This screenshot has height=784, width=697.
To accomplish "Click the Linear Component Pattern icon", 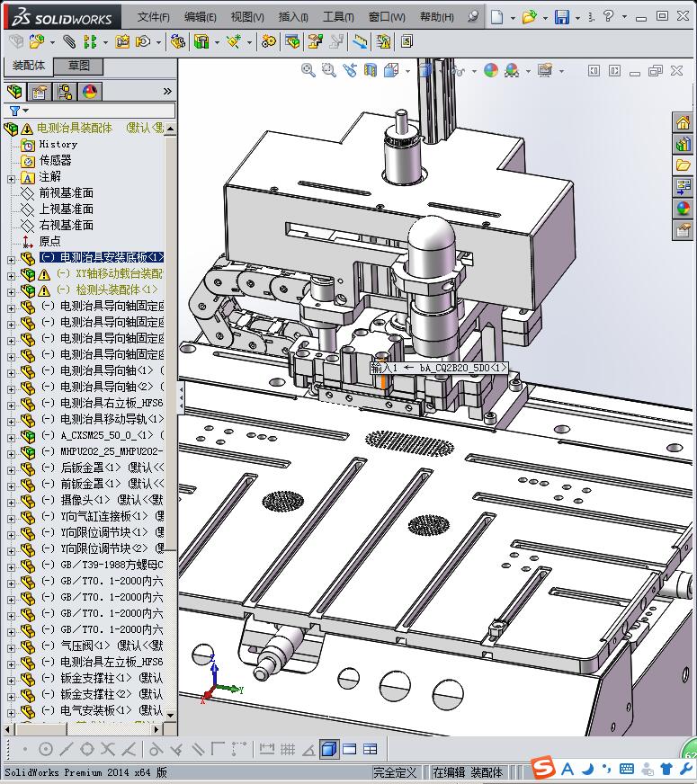I will (90, 41).
